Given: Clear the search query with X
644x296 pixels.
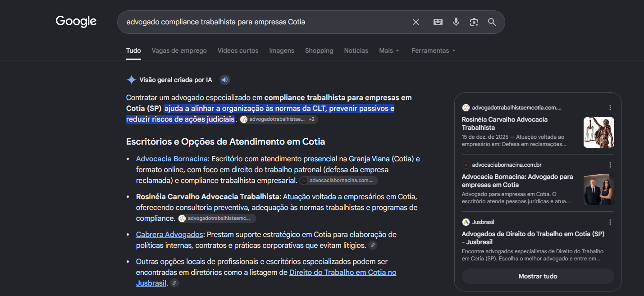Looking at the screenshot, I should 416,22.
